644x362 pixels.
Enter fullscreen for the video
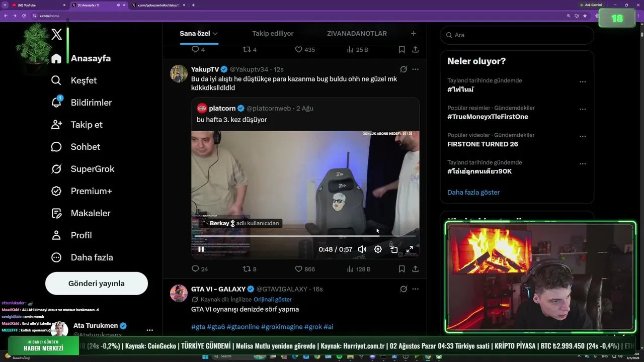point(410,249)
